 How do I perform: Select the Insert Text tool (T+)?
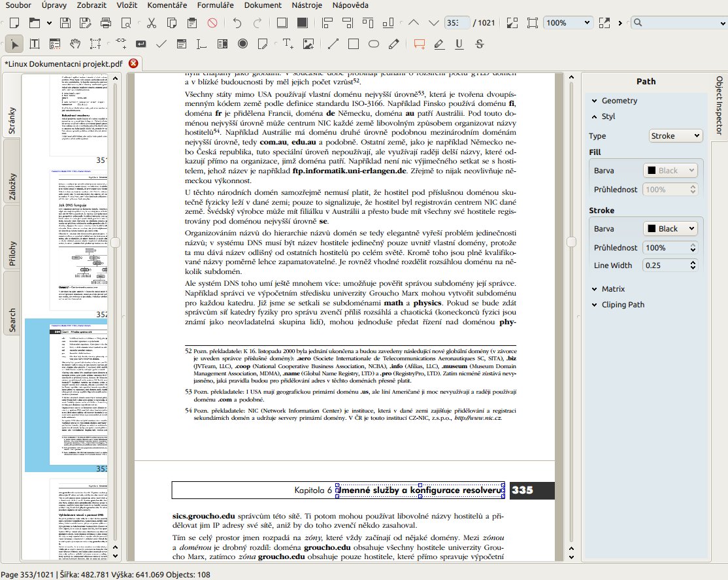coord(288,44)
